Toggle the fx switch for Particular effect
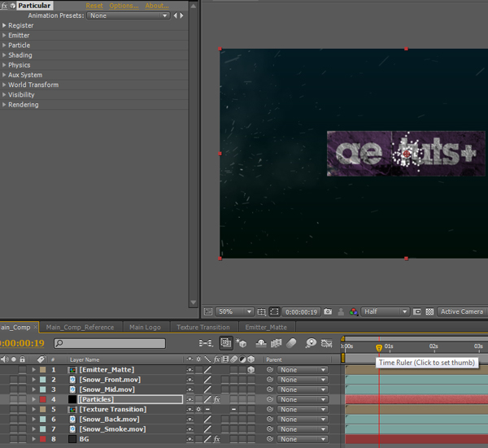Screen dimensions: 488x448 tap(5, 6)
